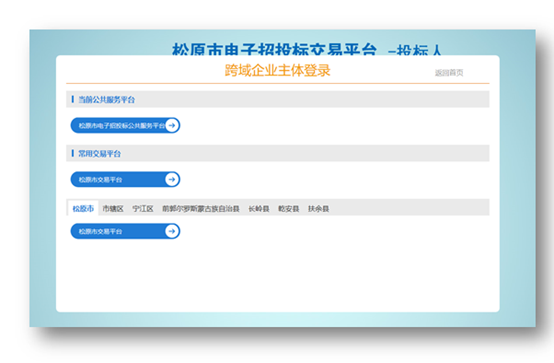Switch to the 市辖区 tab
Screen dimensions: 554x363
113,209
